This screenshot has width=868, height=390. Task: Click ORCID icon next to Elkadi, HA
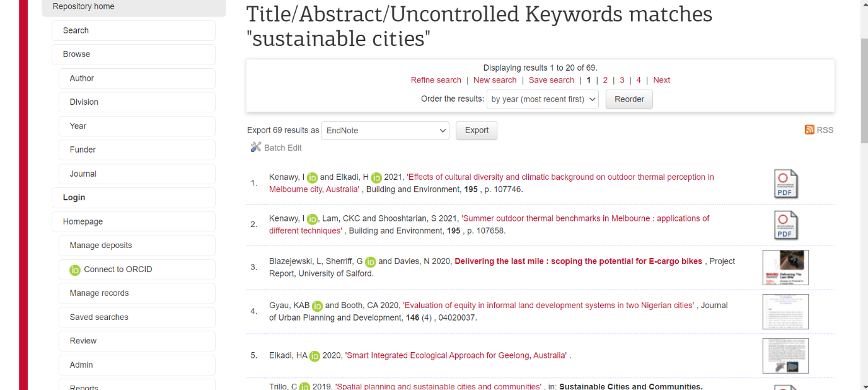pos(315,356)
